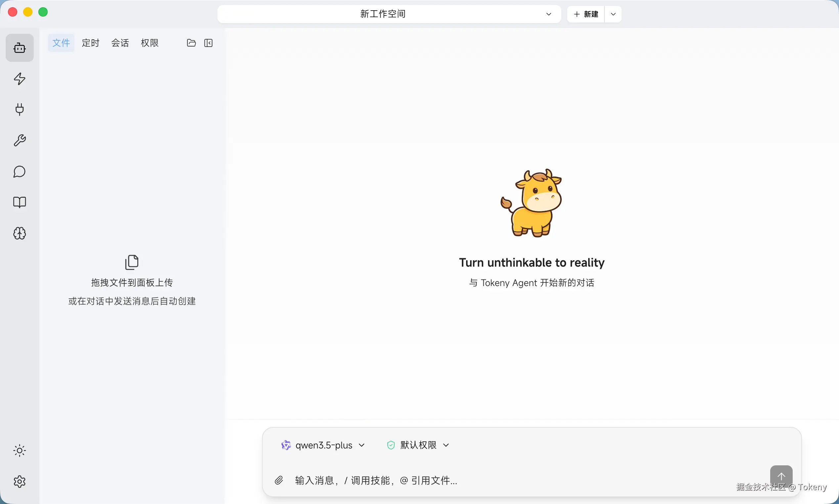Expand the 默认权限 permissions dropdown
The image size is (839, 504).
[x=418, y=445]
